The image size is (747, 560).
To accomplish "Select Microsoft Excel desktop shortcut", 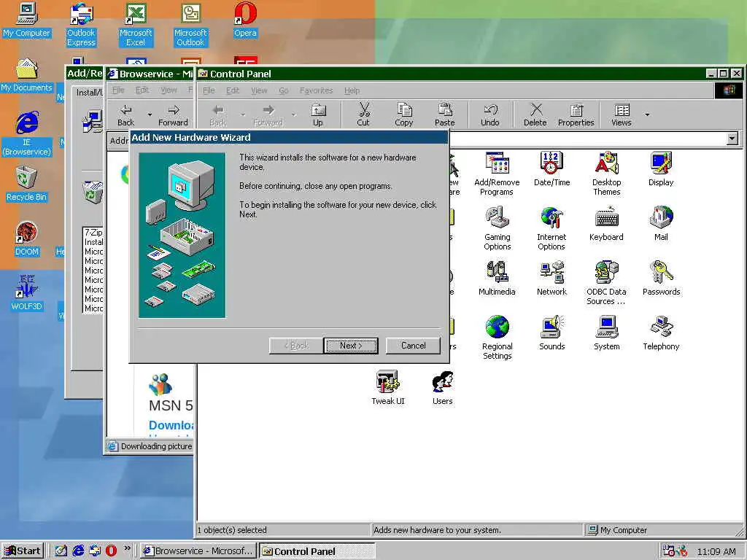I will tap(136, 25).
